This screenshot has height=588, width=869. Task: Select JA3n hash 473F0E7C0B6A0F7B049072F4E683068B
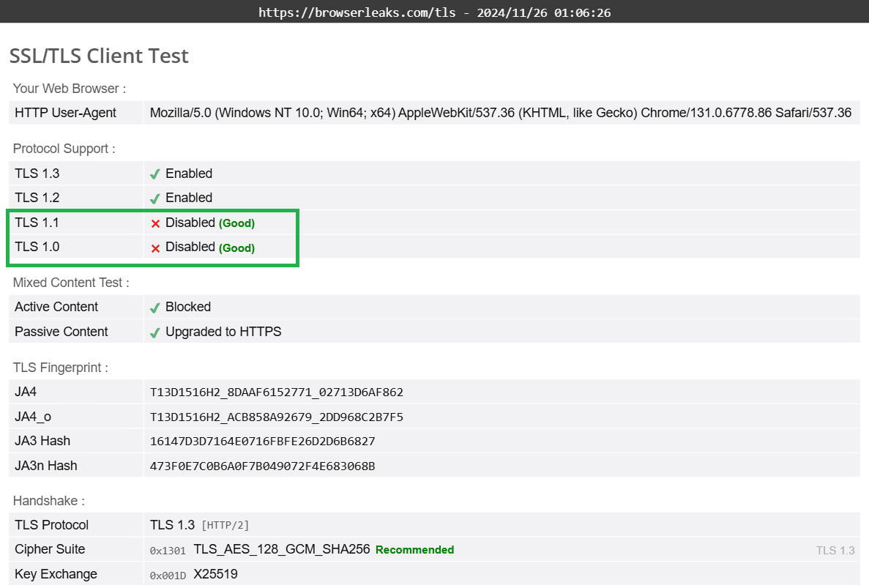263,466
